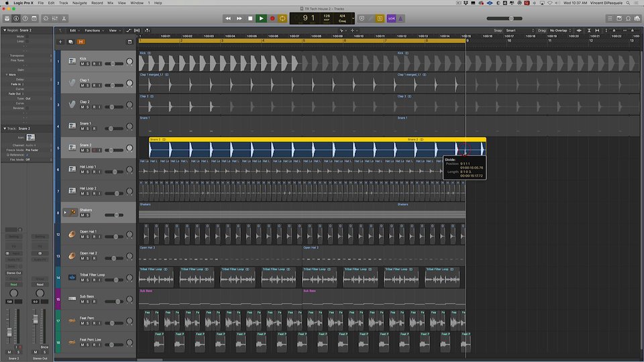Toggle the Show Automation button

pos(128,30)
